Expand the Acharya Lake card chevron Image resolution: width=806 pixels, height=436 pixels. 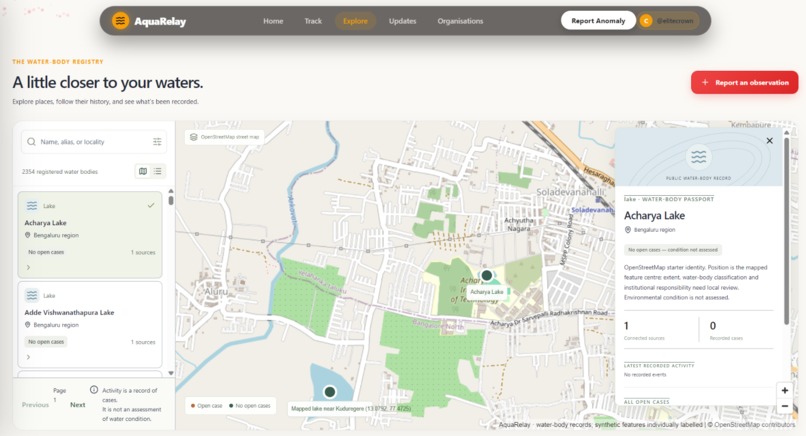pos(28,267)
